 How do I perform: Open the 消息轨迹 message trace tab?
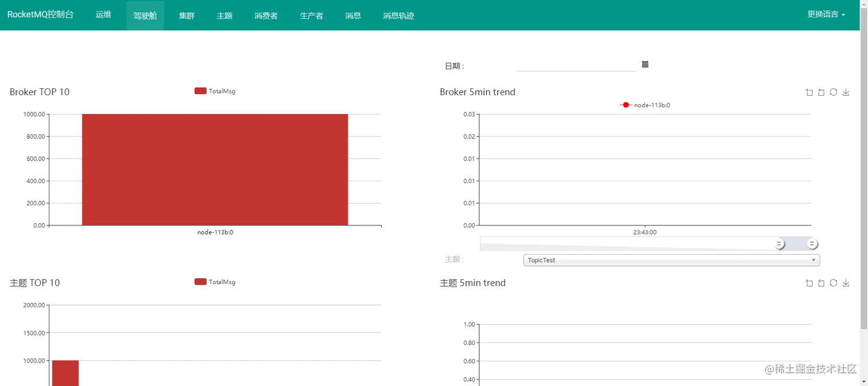coord(398,15)
